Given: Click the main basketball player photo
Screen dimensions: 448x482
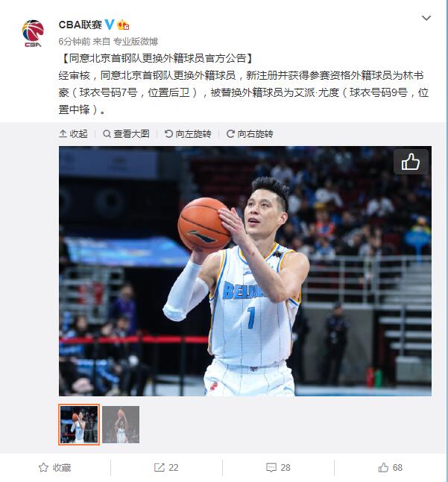Looking at the screenshot, I should click(245, 271).
